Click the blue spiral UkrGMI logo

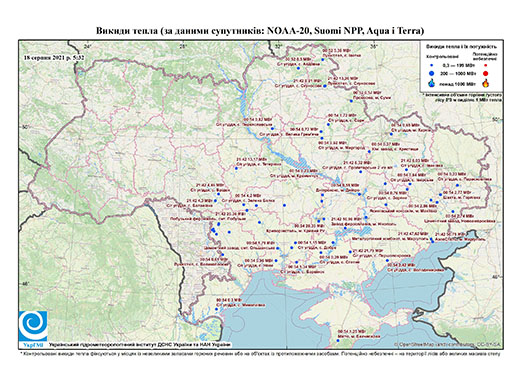tap(33, 326)
